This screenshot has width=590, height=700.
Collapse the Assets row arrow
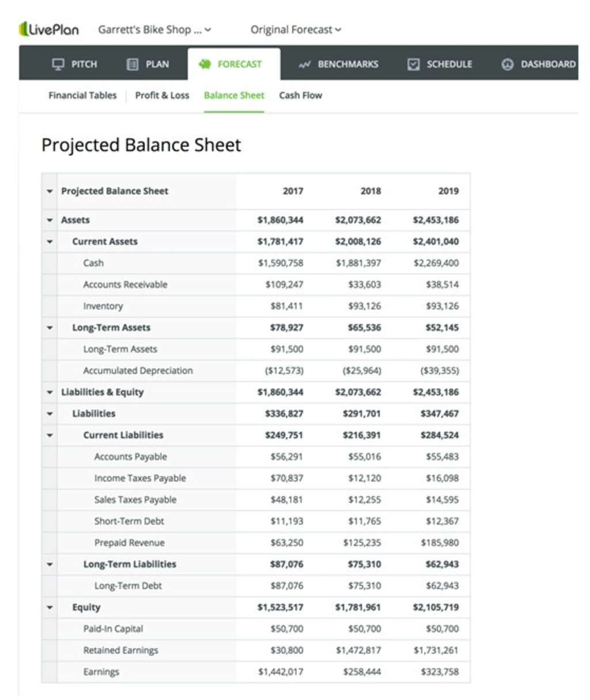[x=50, y=220]
